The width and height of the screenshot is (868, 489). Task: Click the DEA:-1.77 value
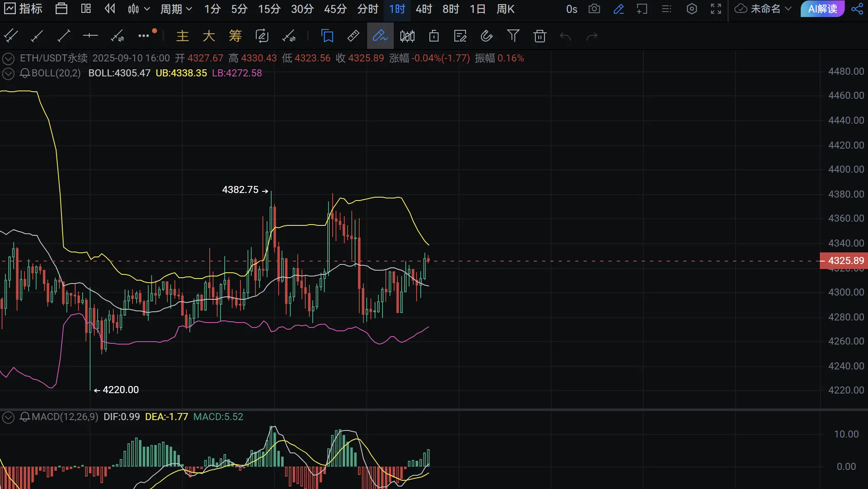tap(167, 417)
